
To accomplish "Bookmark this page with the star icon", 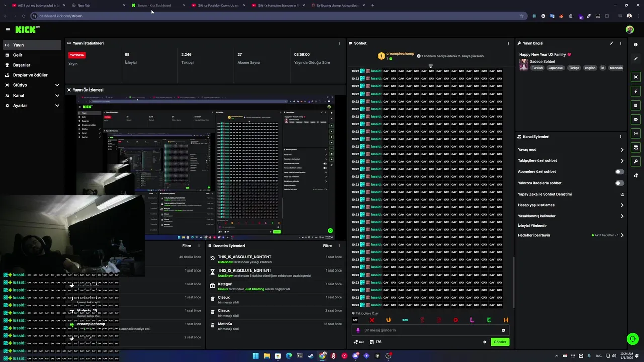I will 522,16.
